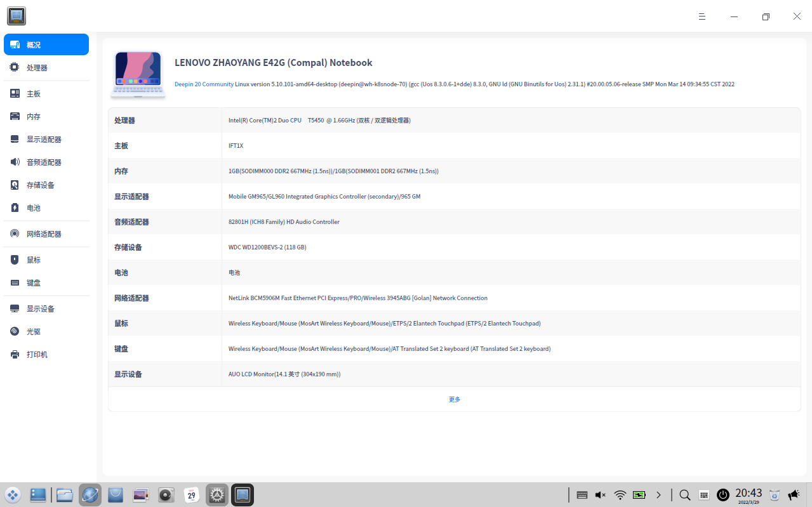Click the Device Manager app icon in title bar
Screen dimensions: 812x507
click(x=17, y=16)
